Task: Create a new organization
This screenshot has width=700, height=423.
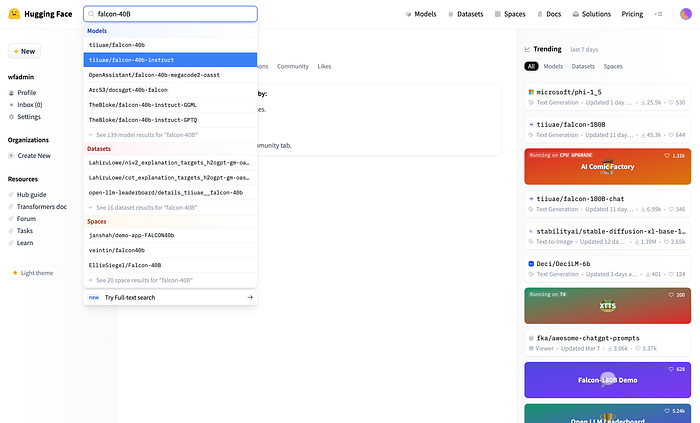Action: tap(29, 156)
